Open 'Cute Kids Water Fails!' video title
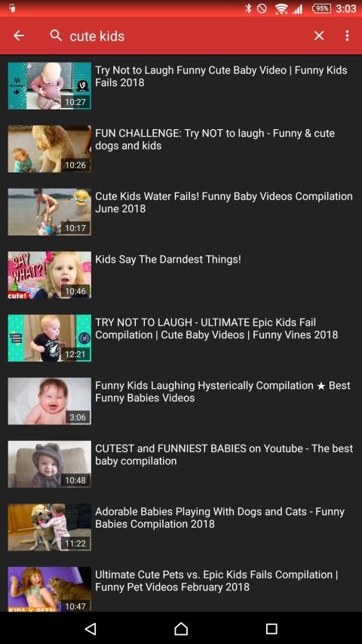Image resolution: width=362 pixels, height=644 pixels. point(224,202)
